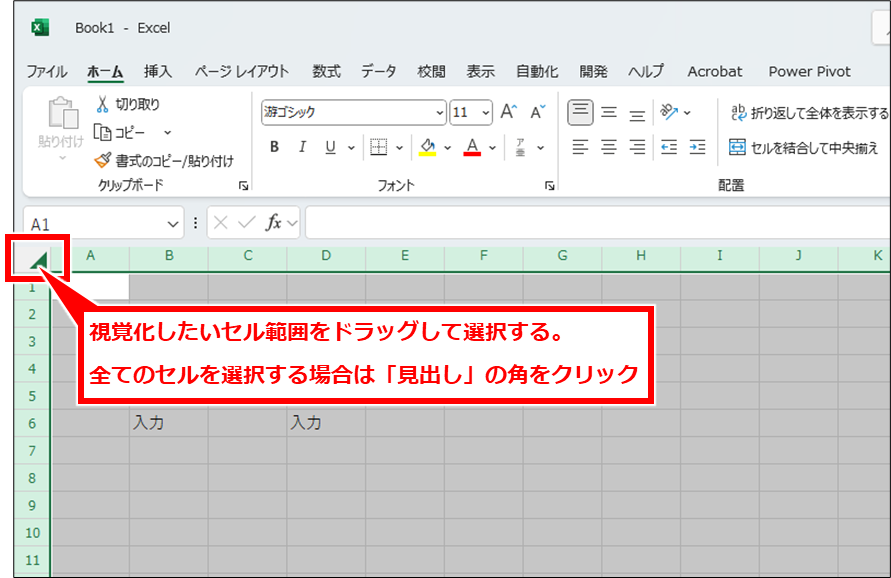This screenshot has height=578, width=891.
Task: Click the Select All corner triangle
Action: pyautogui.click(x=37, y=261)
